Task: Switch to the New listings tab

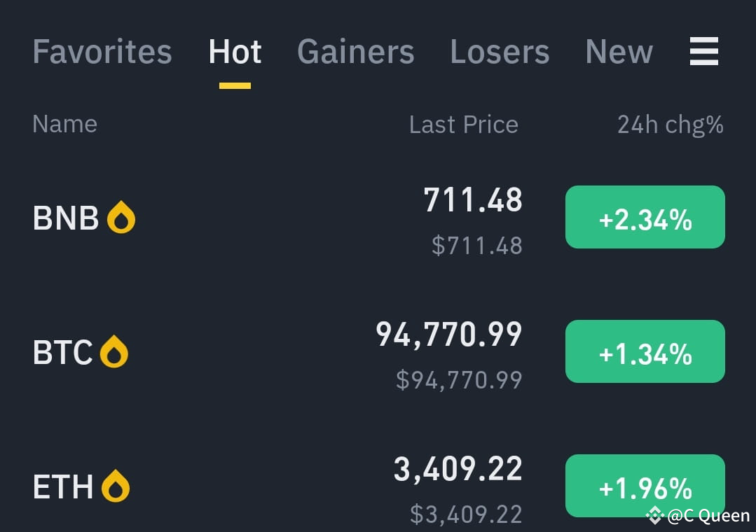Action: (619, 52)
